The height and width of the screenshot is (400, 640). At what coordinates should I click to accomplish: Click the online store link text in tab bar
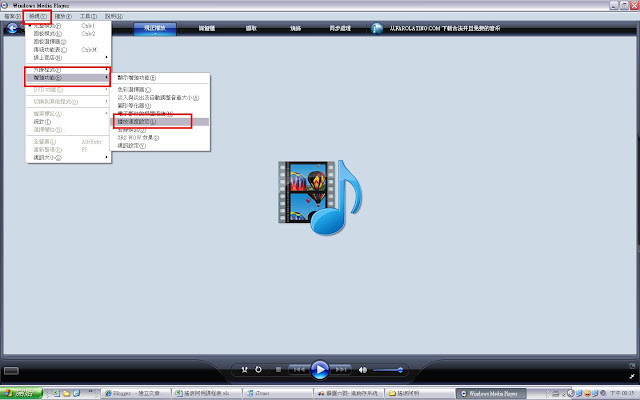(x=444, y=28)
